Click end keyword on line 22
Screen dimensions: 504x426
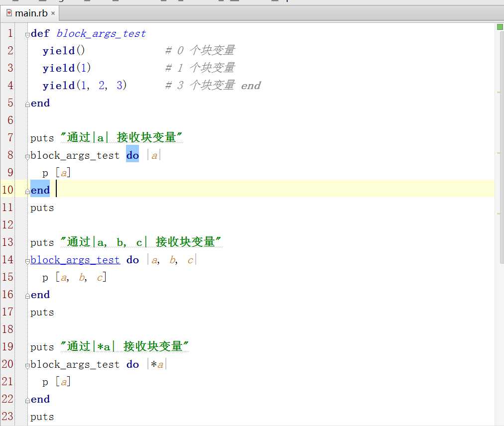coord(40,399)
